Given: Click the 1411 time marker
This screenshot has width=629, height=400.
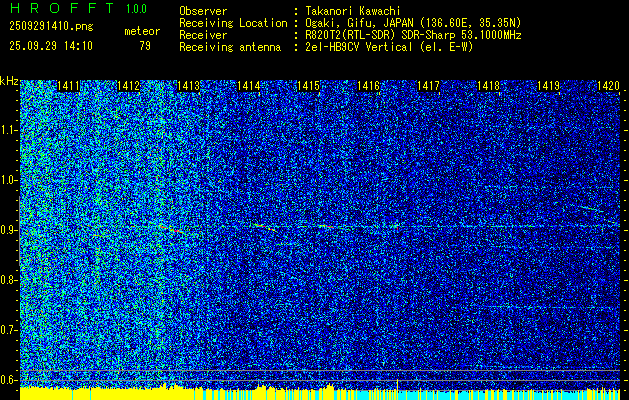Looking at the screenshot, I should point(69,86).
